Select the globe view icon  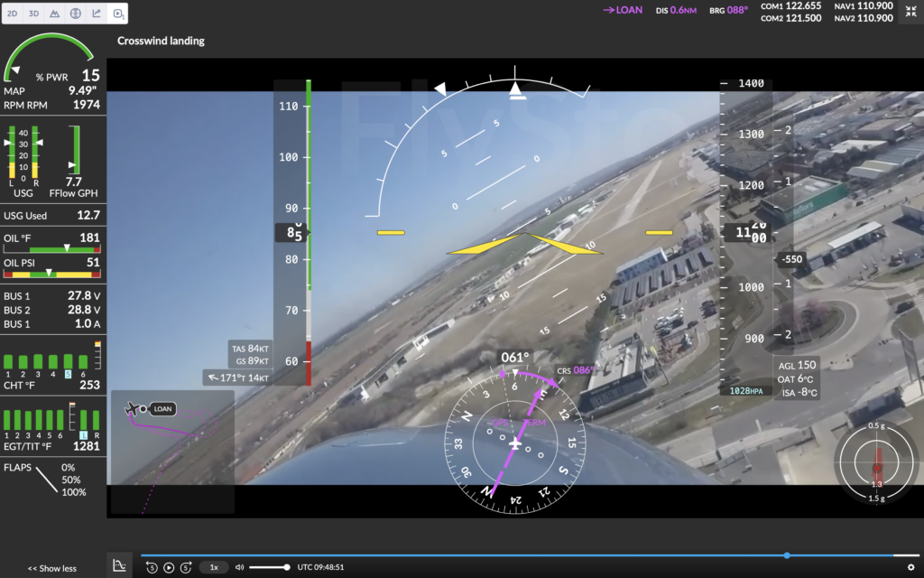(x=76, y=14)
